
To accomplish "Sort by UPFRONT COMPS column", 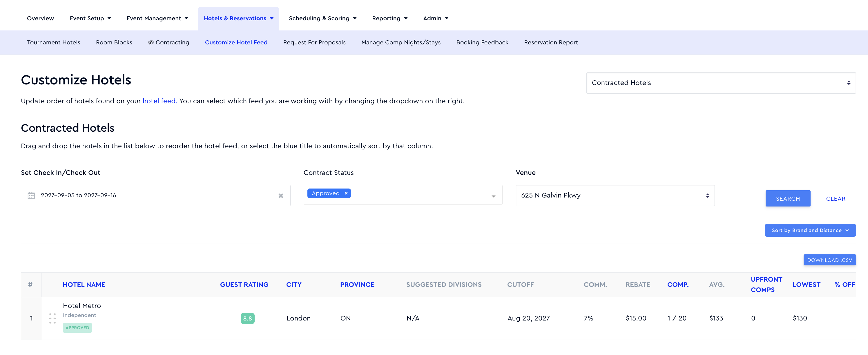I will point(766,285).
